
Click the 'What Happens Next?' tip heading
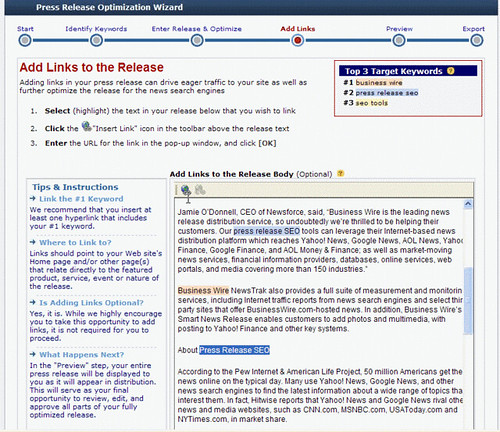(81, 355)
